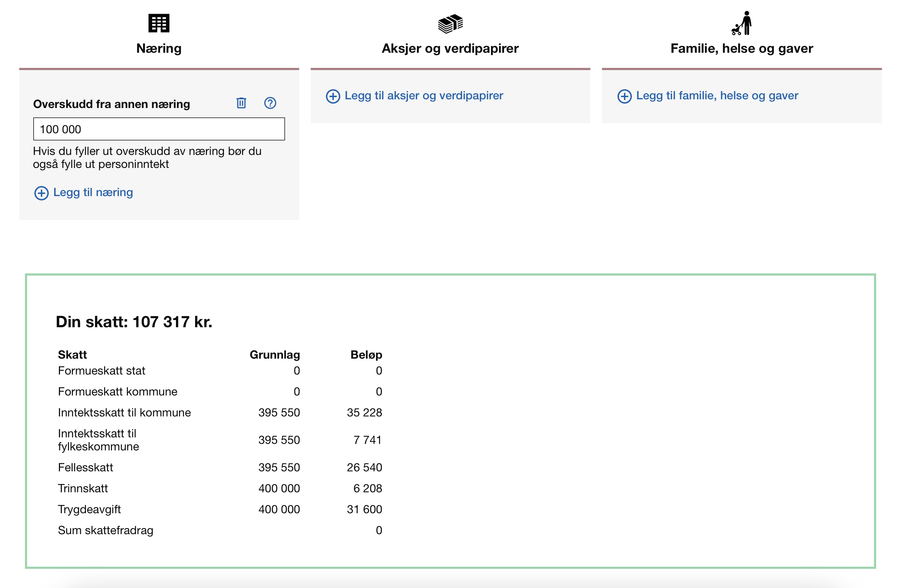Click the Trinnskatt row label
This screenshot has height=588, width=900.
click(83, 489)
